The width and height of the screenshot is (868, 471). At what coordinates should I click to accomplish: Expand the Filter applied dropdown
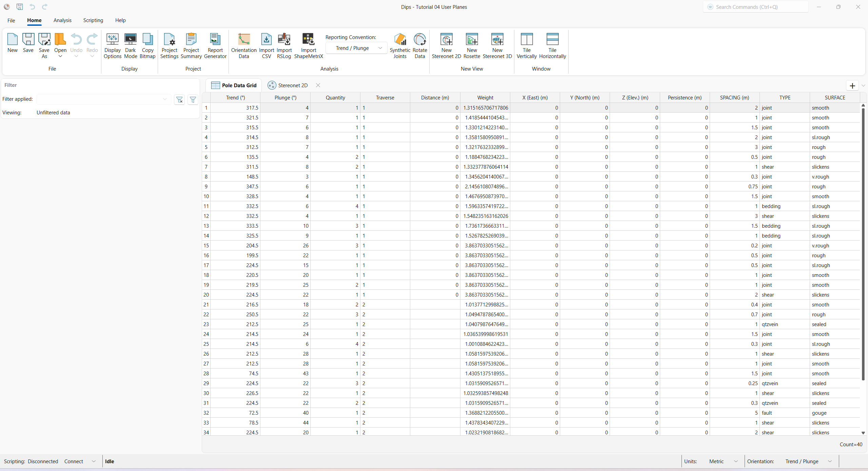tap(165, 99)
